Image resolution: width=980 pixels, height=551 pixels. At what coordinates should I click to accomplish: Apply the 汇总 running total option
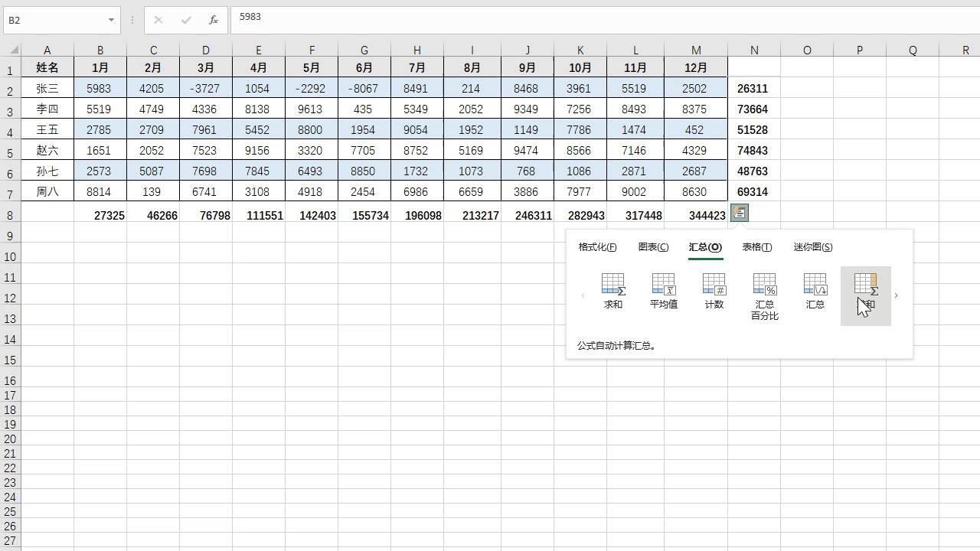(x=815, y=292)
